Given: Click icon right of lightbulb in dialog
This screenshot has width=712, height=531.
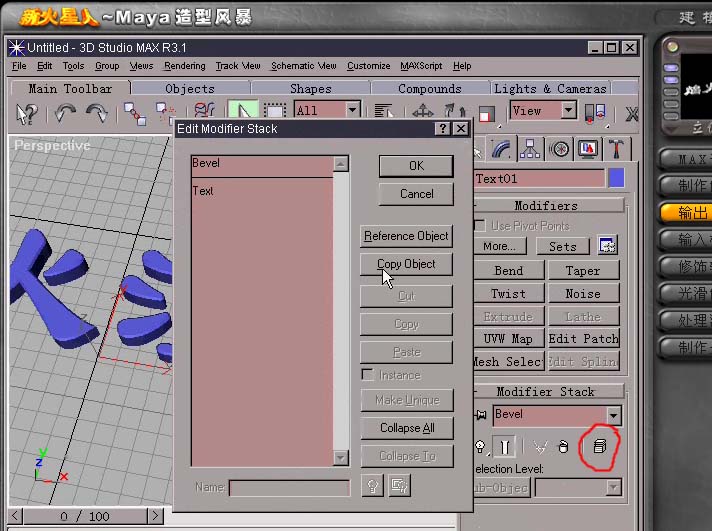Looking at the screenshot, I should tap(400, 486).
